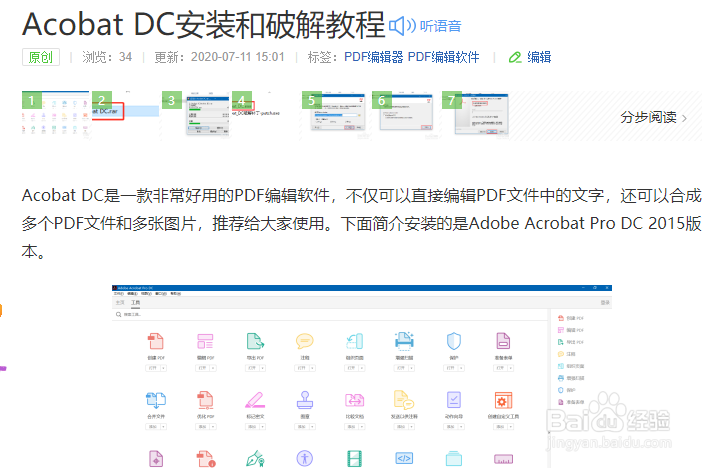Select 准备表单 in Acrobat right sidebar

(x=571, y=402)
